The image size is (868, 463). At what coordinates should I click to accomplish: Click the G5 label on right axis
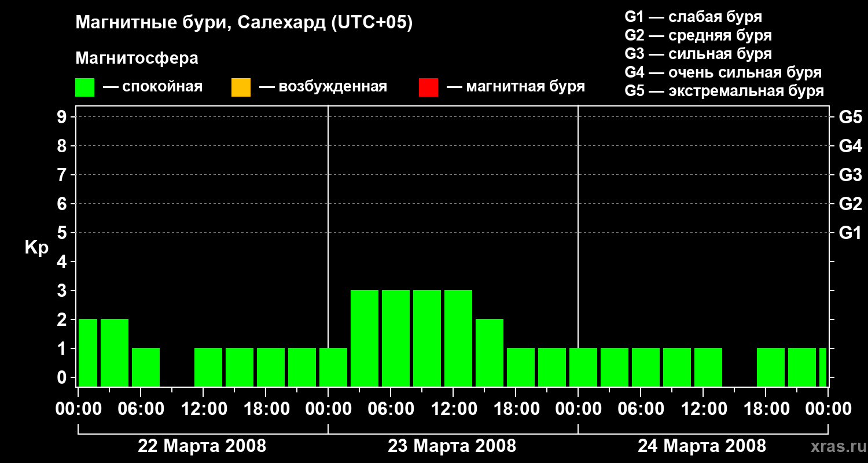(x=850, y=117)
